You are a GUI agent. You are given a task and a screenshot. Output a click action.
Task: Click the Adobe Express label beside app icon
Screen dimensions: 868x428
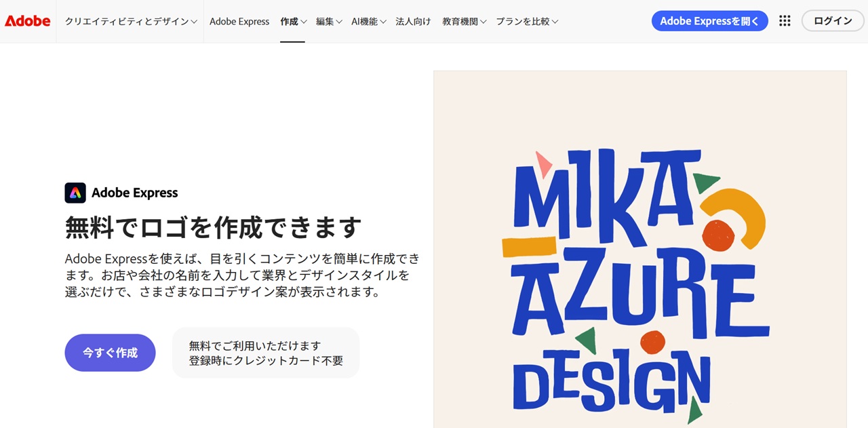pos(134,193)
